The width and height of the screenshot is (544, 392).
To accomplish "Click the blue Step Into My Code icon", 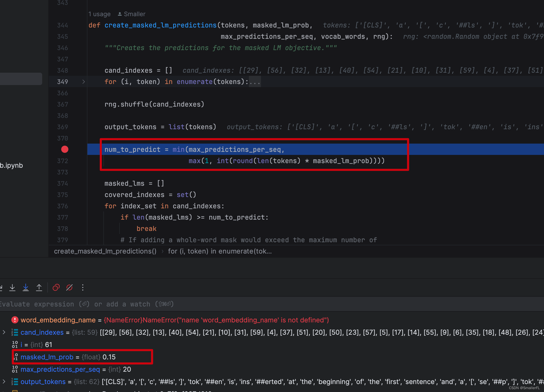I will (x=26, y=287).
